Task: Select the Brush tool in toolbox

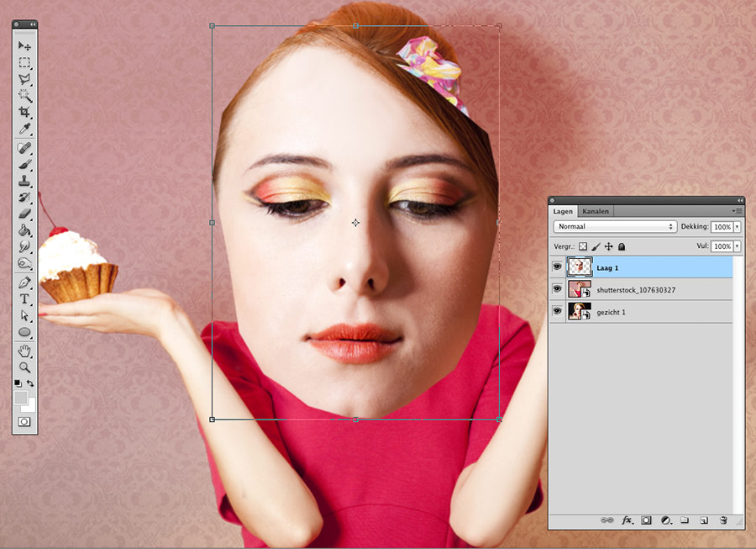Action: coord(24,165)
